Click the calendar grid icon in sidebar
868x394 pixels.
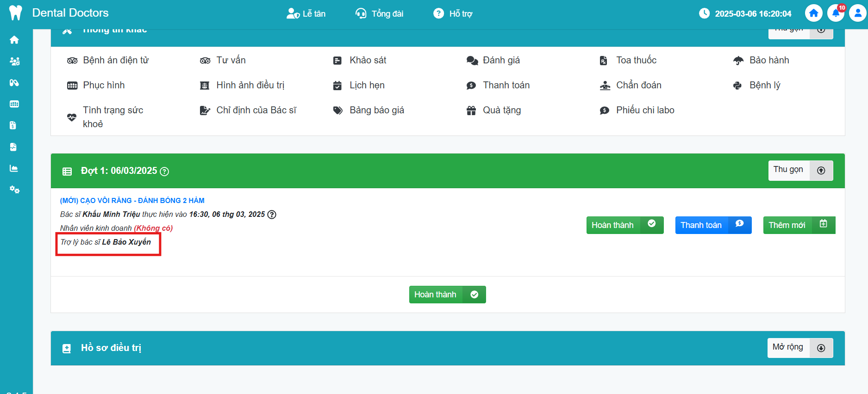[x=14, y=104]
